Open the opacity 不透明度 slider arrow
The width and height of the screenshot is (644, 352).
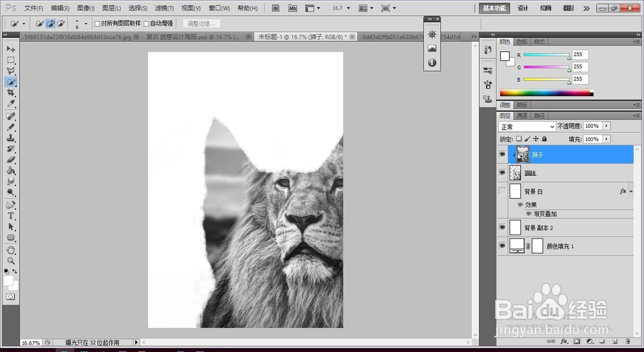click(607, 126)
